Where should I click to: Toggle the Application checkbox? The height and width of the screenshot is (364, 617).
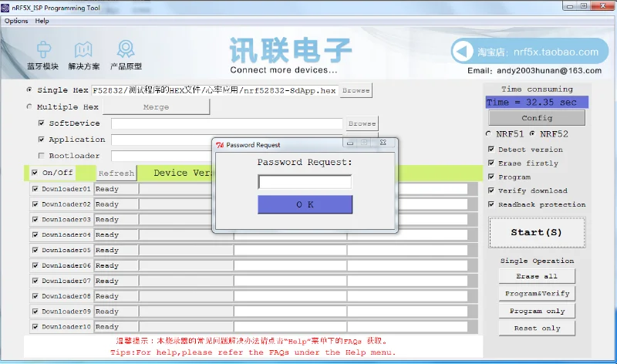tap(42, 140)
